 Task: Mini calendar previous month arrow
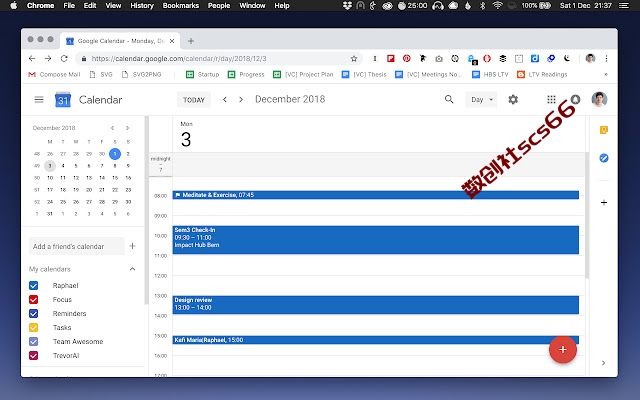click(x=112, y=128)
